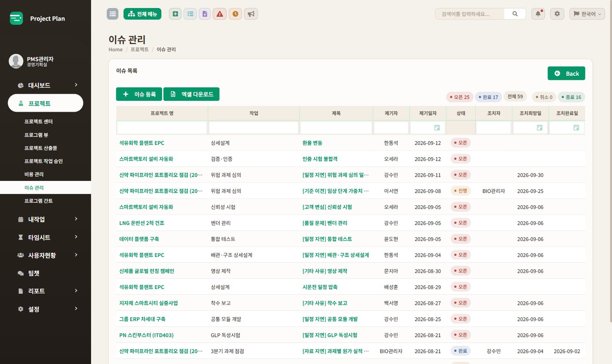
Task: Open 프로젝트 센터 in sidebar
Action: [39, 122]
